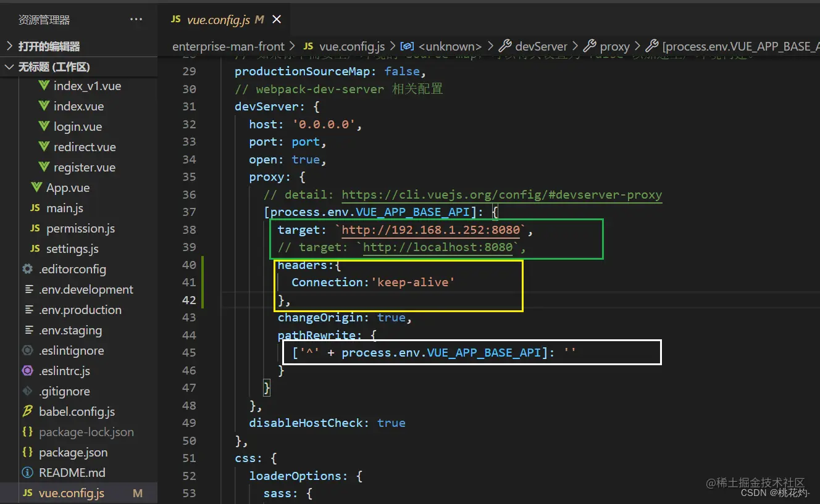The height and width of the screenshot is (504, 820).
Task: Open .env.staging file
Action: tap(70, 331)
